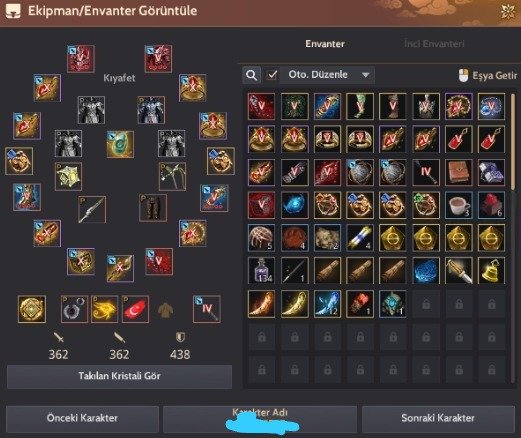Switch to the İnci Envanteri tab
Viewport: 521px width, 438px height.
click(434, 44)
